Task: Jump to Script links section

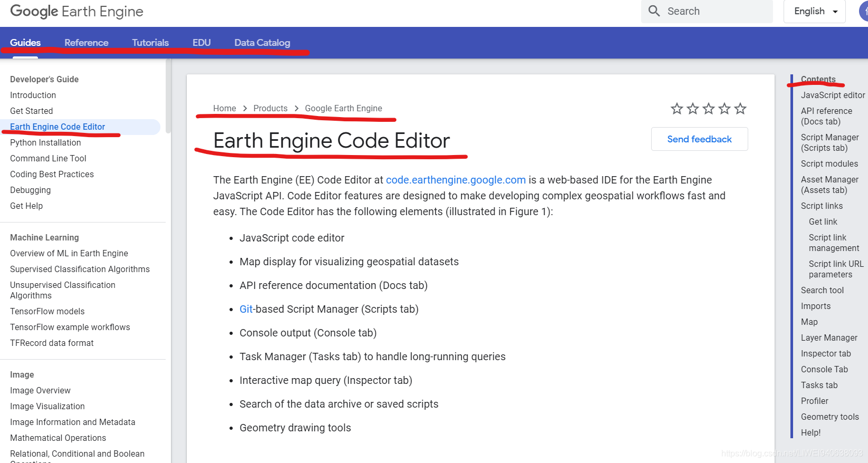Action: 822,206
